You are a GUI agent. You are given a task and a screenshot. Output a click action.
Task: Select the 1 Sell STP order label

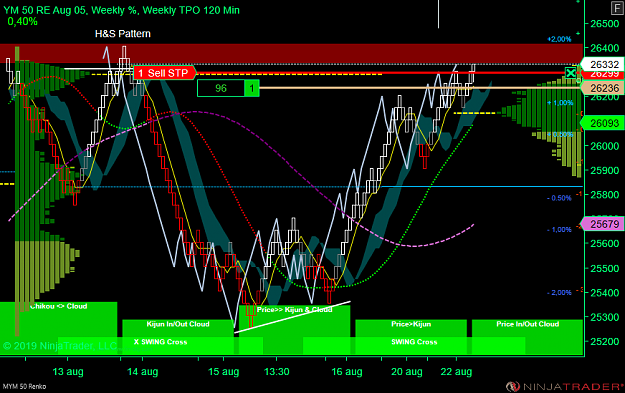165,73
